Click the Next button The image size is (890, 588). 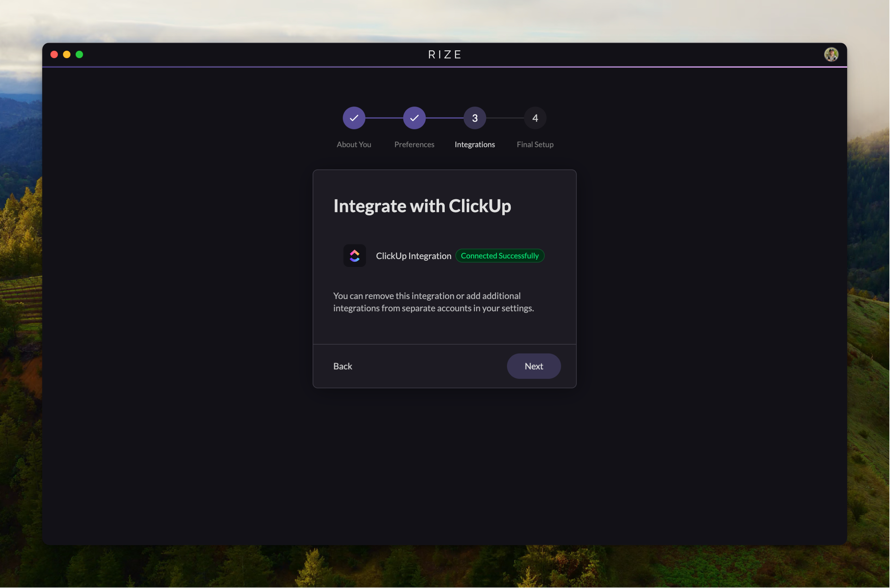pos(533,366)
